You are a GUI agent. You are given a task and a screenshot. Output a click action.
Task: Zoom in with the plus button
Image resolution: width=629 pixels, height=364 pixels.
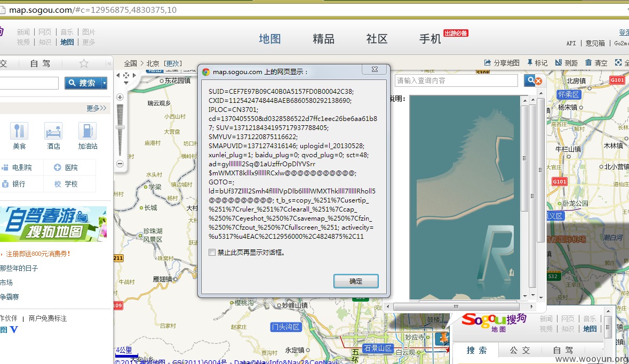coord(120,97)
